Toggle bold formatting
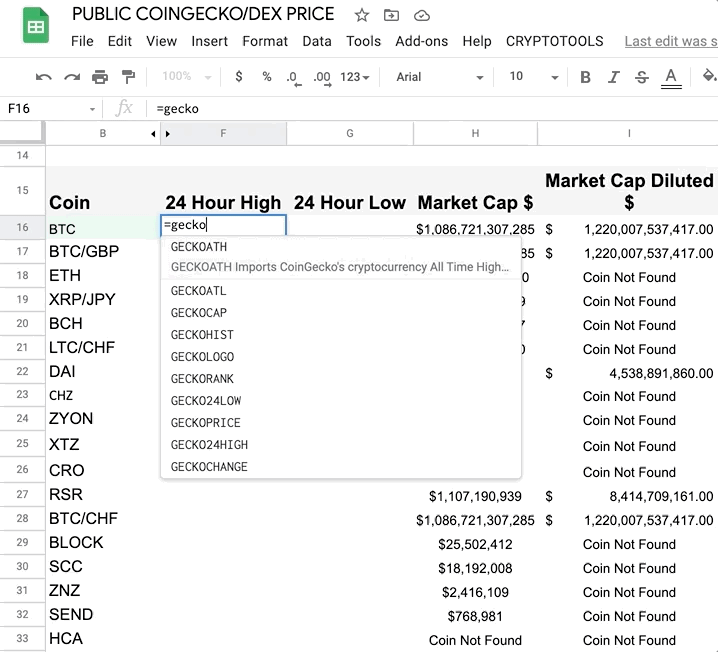This screenshot has height=652, width=718. (585, 77)
